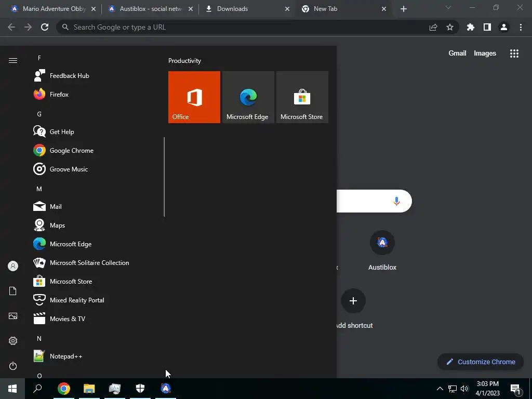
Task: Open the user account icon in Start sidebar
Action: click(x=13, y=266)
